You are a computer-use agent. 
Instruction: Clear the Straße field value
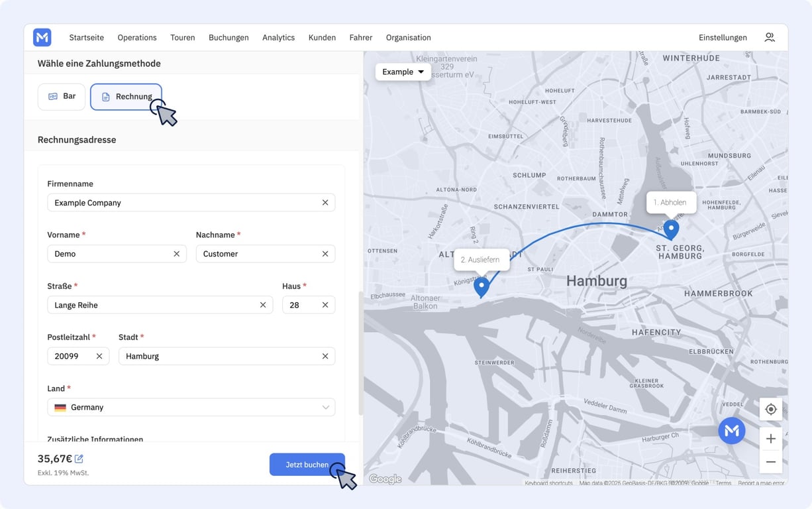(x=263, y=305)
